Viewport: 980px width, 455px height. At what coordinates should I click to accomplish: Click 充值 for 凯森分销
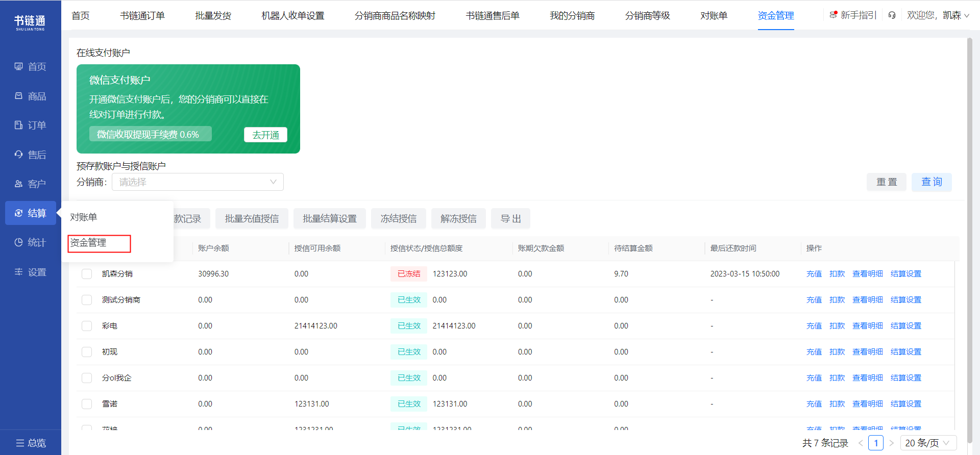point(814,274)
